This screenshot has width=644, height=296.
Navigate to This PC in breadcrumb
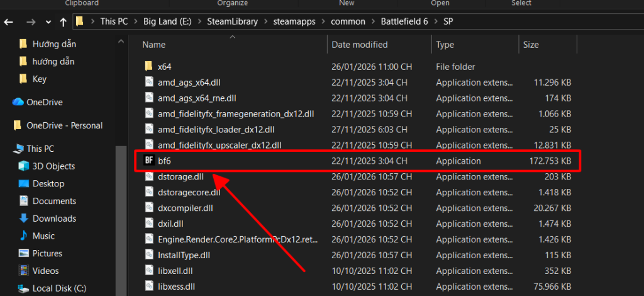tap(114, 21)
